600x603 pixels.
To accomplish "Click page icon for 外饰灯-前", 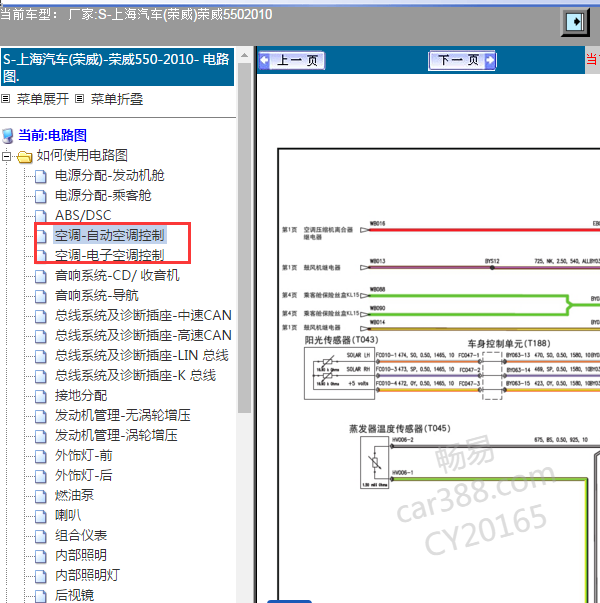I will tap(41, 456).
